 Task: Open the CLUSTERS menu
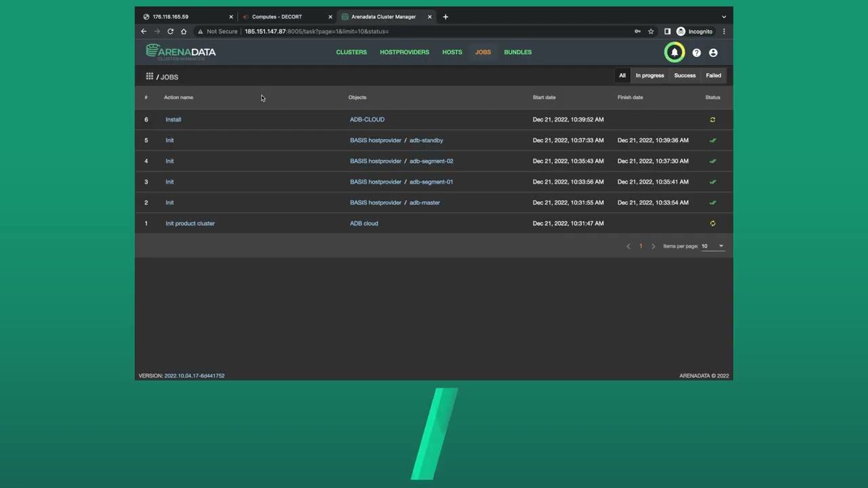[x=351, y=52]
